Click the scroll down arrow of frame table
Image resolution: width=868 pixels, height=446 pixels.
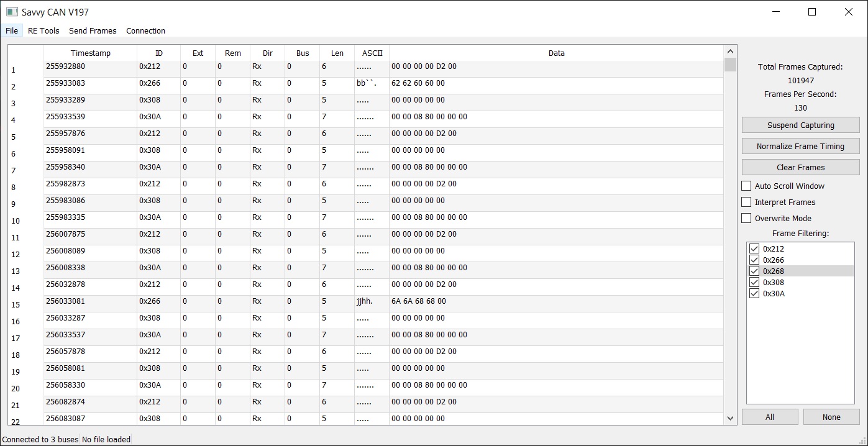click(730, 419)
